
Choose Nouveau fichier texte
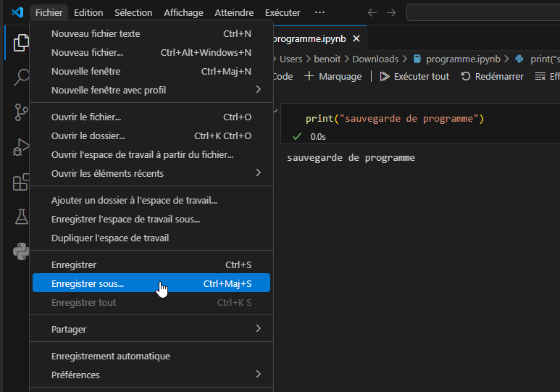[151, 33]
